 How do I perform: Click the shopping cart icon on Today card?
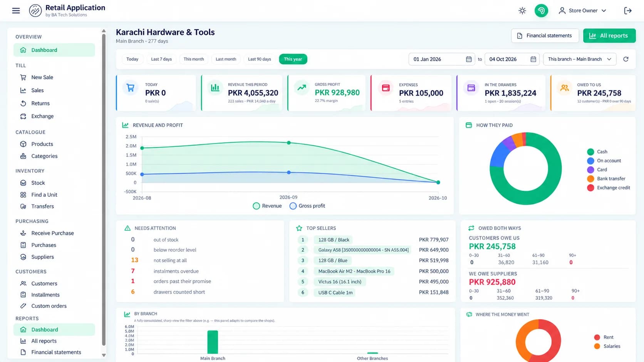(x=131, y=88)
